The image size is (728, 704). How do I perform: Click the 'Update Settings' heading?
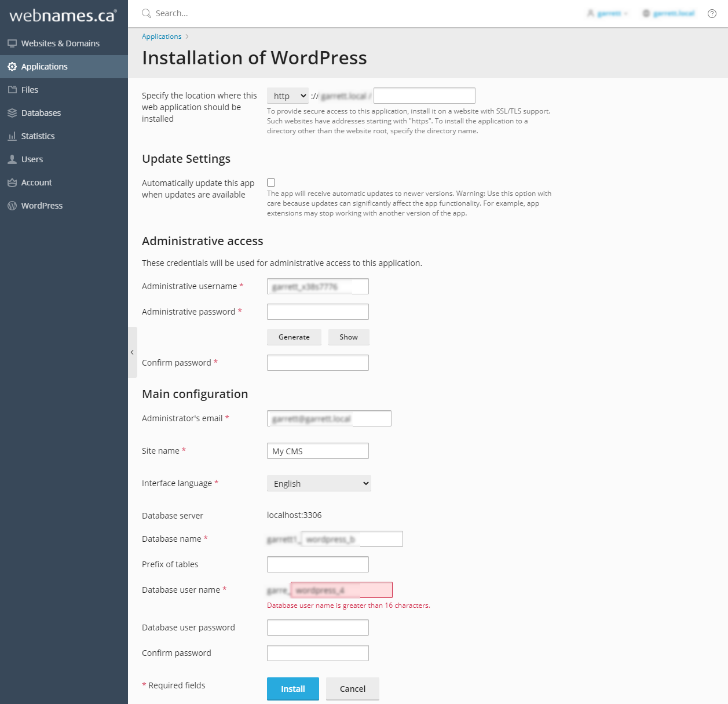pyautogui.click(x=186, y=159)
